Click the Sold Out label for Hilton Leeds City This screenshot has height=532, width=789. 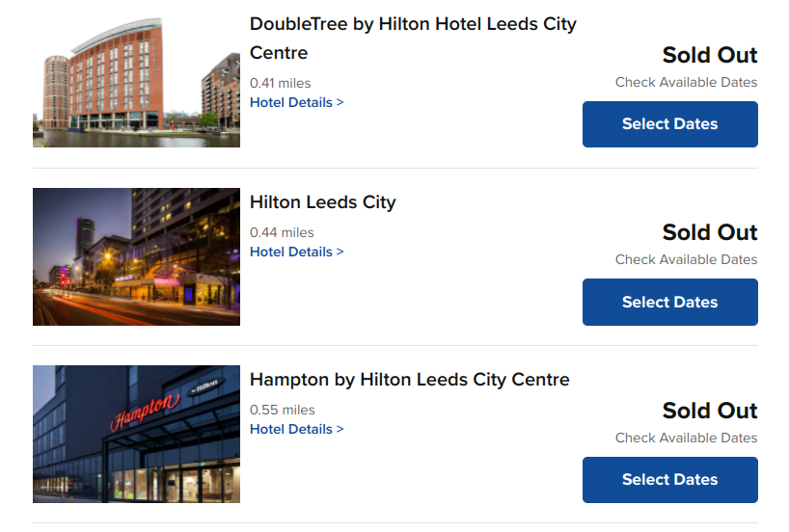coord(710,232)
